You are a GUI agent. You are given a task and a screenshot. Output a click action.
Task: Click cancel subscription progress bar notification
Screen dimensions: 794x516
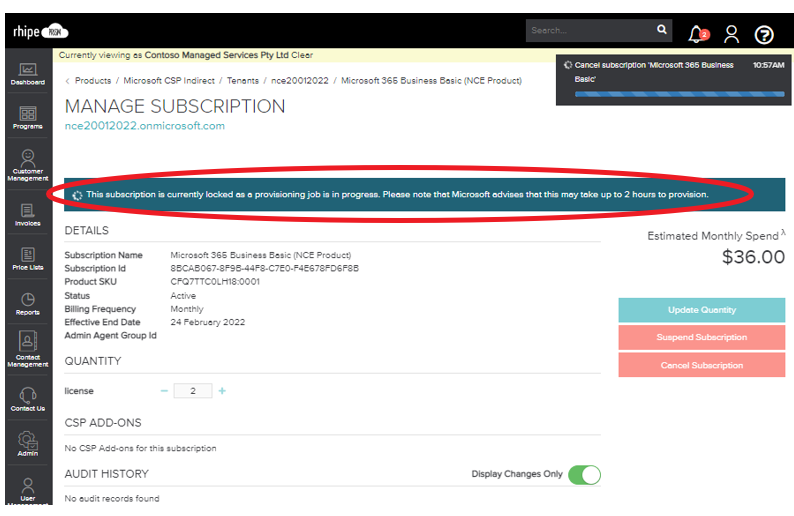pos(680,94)
